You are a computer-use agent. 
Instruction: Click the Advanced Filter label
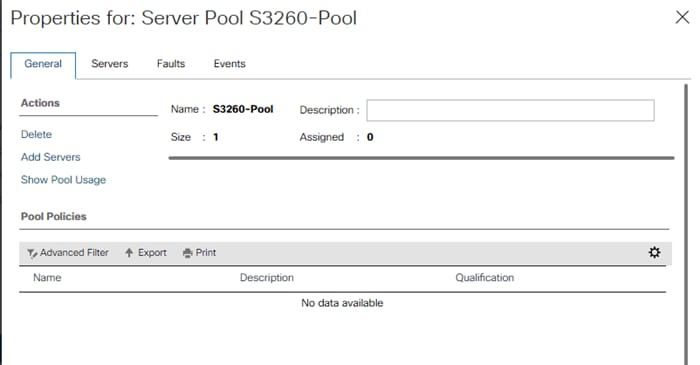(x=74, y=253)
